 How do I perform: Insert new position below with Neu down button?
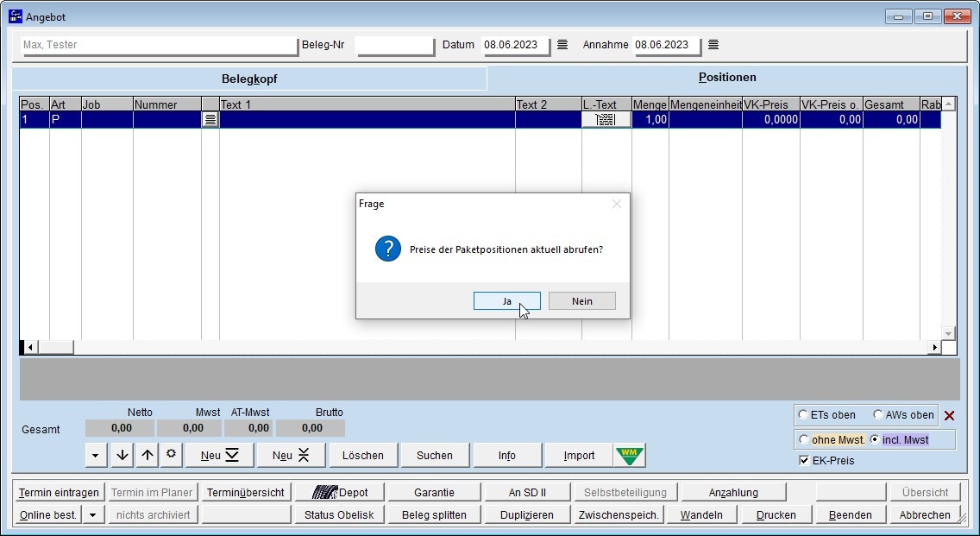coord(219,456)
